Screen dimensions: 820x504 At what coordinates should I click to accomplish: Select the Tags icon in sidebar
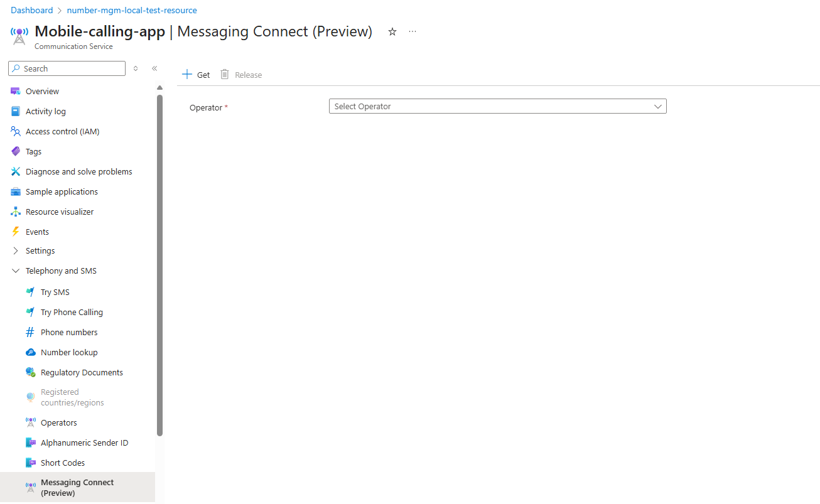click(16, 151)
